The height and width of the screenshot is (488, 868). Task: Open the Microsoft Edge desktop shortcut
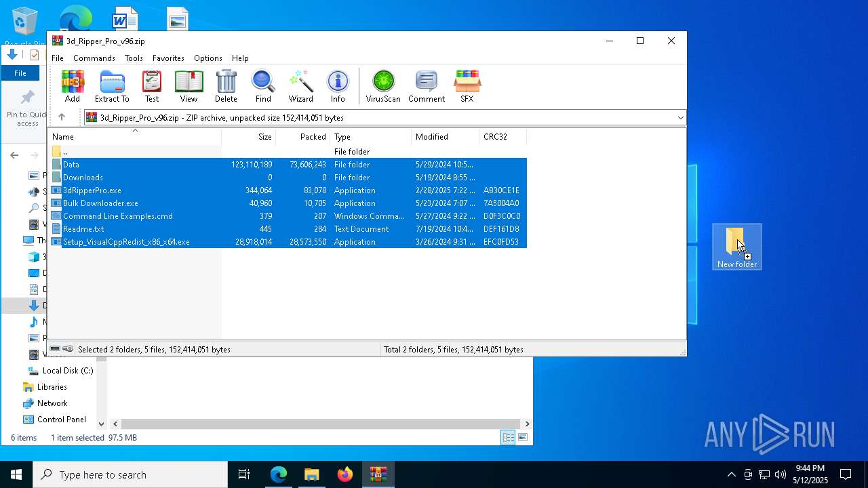[x=75, y=18]
